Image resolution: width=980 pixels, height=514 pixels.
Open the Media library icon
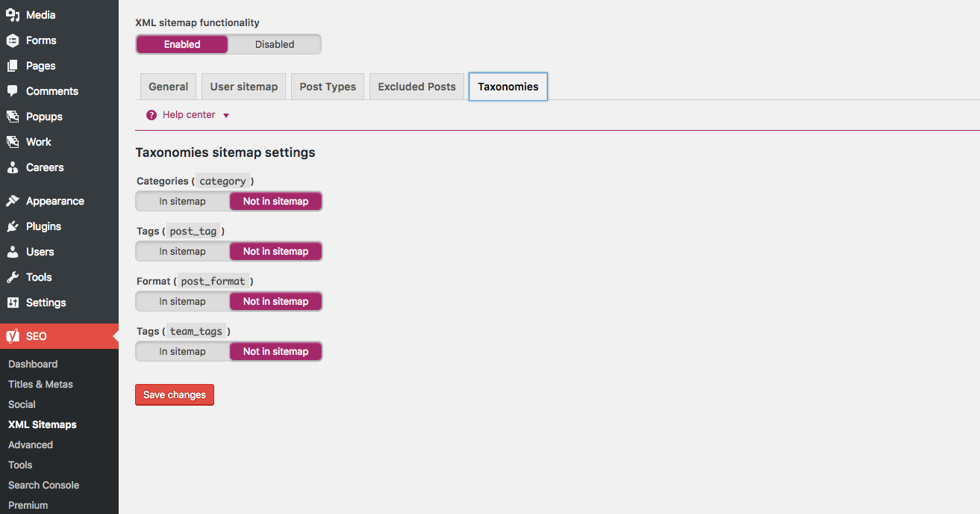pyautogui.click(x=13, y=15)
